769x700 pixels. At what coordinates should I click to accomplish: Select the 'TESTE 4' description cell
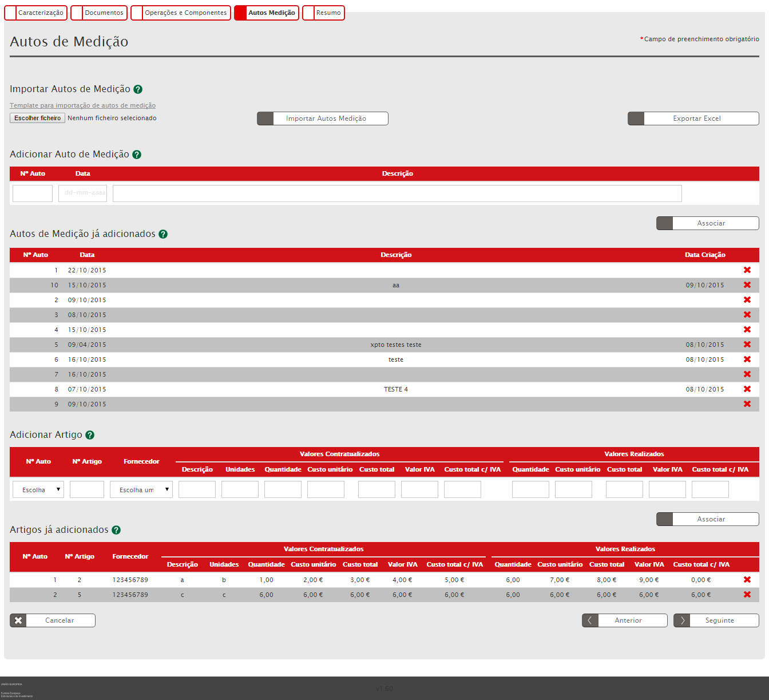(396, 389)
